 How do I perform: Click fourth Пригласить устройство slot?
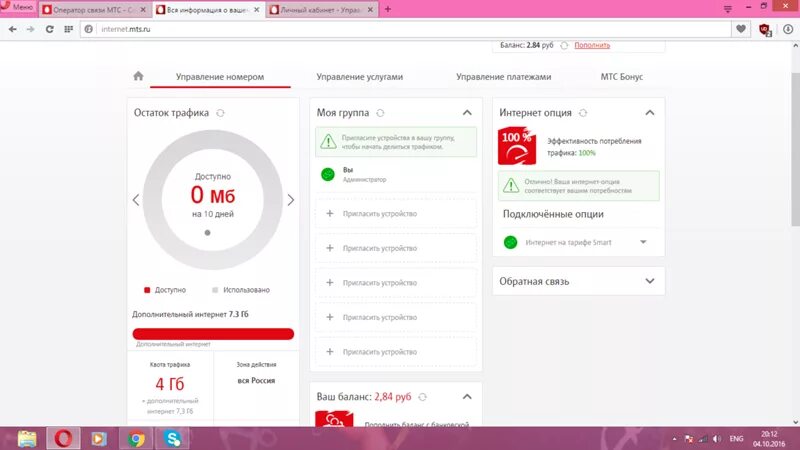(x=396, y=317)
